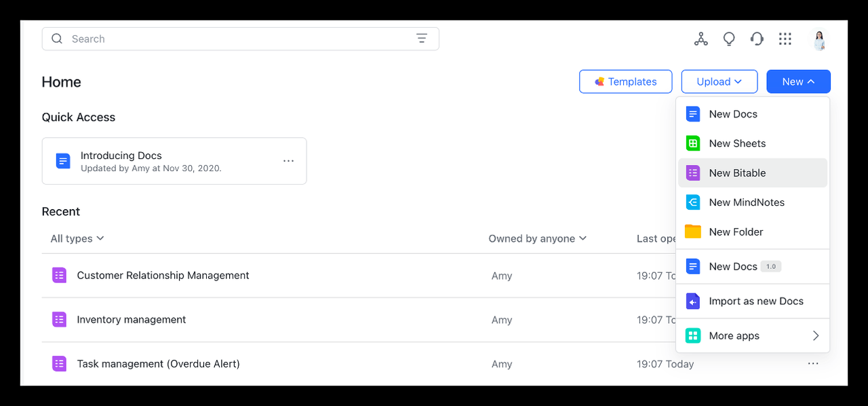Open Customer Relationship Management file

[163, 276]
